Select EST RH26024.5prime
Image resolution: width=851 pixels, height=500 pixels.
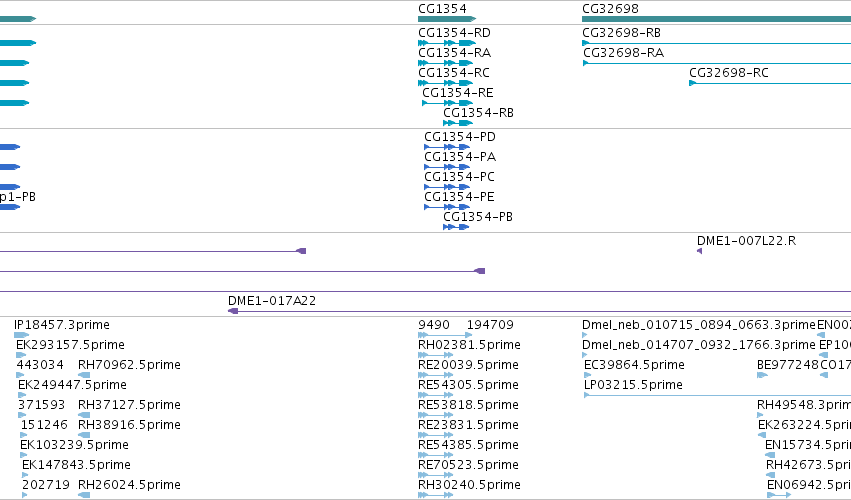(129, 485)
